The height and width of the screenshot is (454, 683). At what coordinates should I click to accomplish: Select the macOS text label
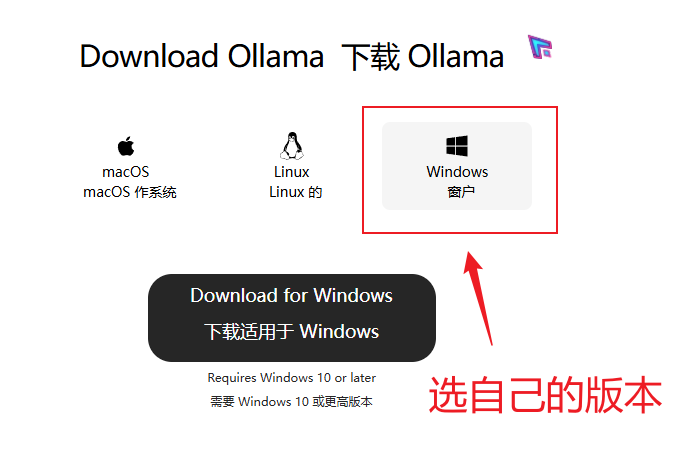[x=125, y=172]
